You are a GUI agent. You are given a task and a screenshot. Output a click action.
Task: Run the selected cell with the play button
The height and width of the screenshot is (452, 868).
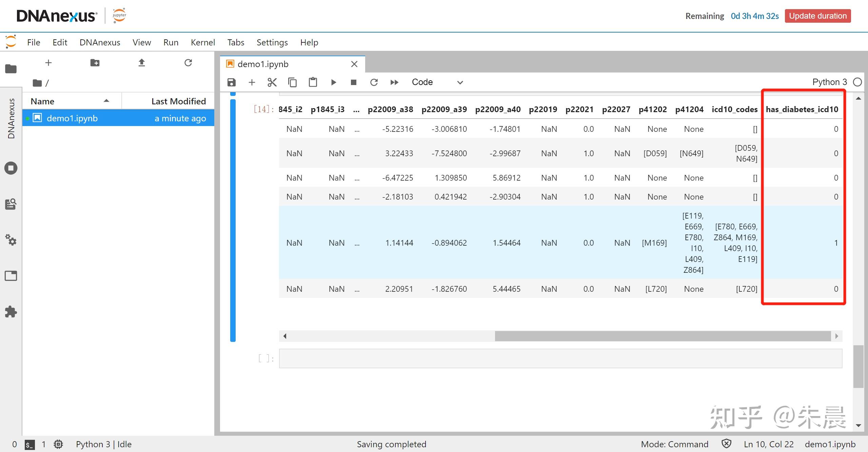pyautogui.click(x=333, y=82)
